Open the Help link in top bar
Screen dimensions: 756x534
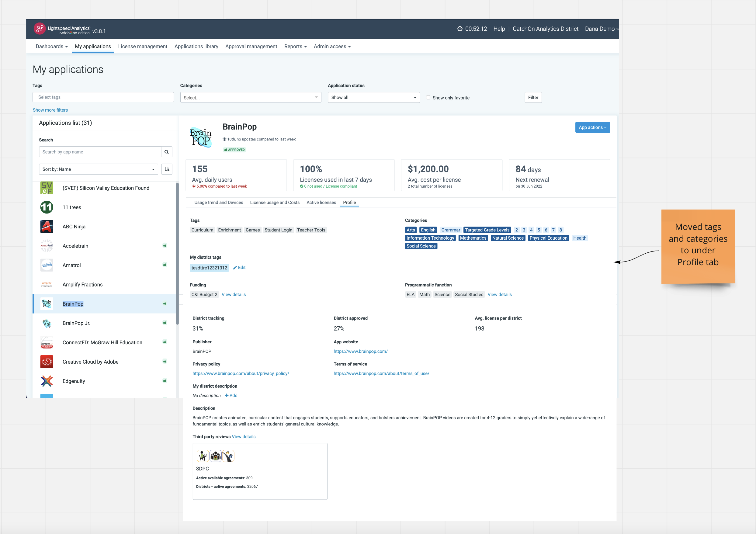click(x=499, y=29)
